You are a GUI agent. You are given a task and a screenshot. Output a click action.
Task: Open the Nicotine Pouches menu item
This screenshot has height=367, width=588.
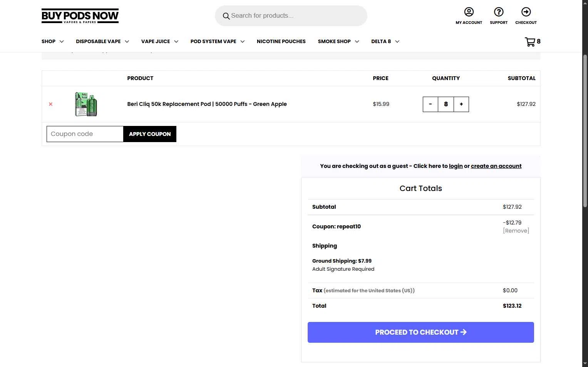(x=281, y=42)
